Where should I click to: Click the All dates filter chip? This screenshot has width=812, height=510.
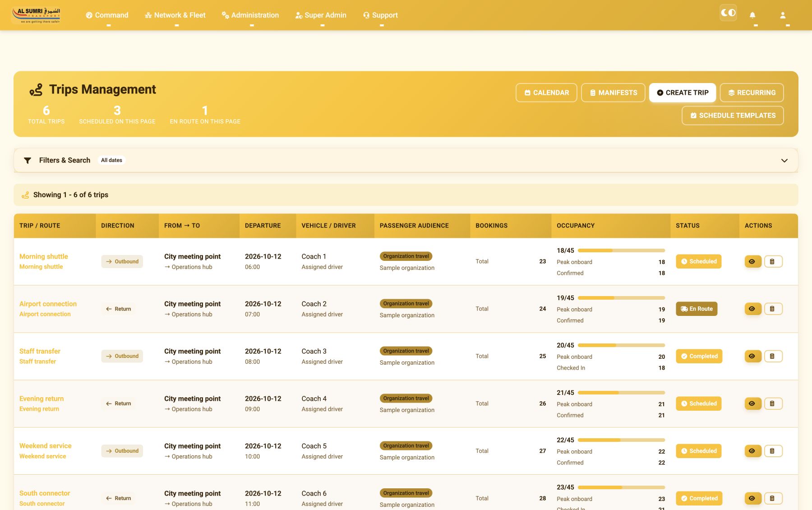point(111,160)
